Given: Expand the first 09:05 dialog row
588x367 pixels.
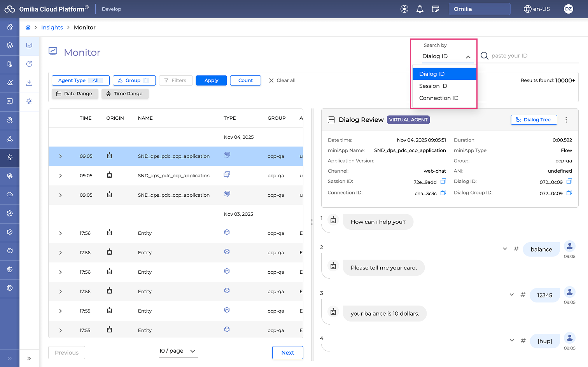Looking at the screenshot, I should tap(60, 156).
